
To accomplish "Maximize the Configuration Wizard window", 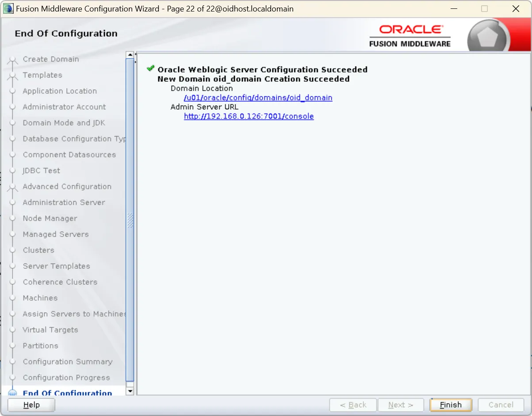I will click(485, 9).
